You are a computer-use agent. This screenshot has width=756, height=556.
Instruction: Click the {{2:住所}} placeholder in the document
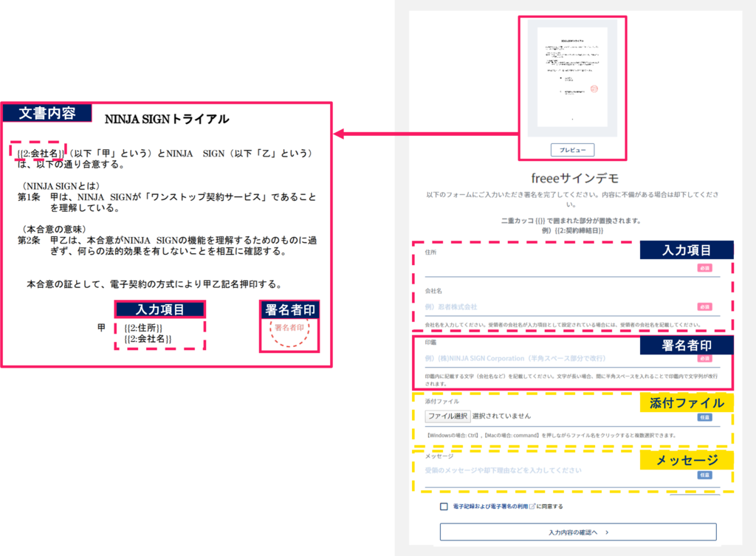pyautogui.click(x=143, y=328)
